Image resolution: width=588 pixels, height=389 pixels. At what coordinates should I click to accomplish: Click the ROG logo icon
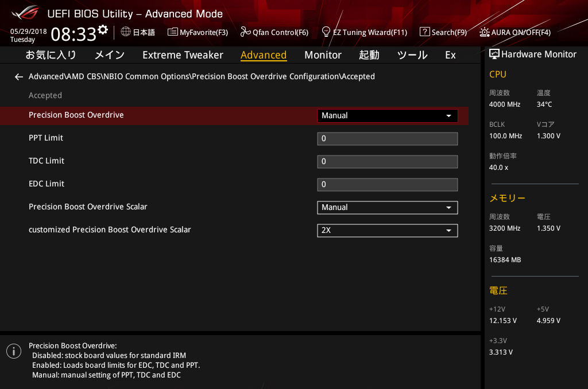(25, 13)
